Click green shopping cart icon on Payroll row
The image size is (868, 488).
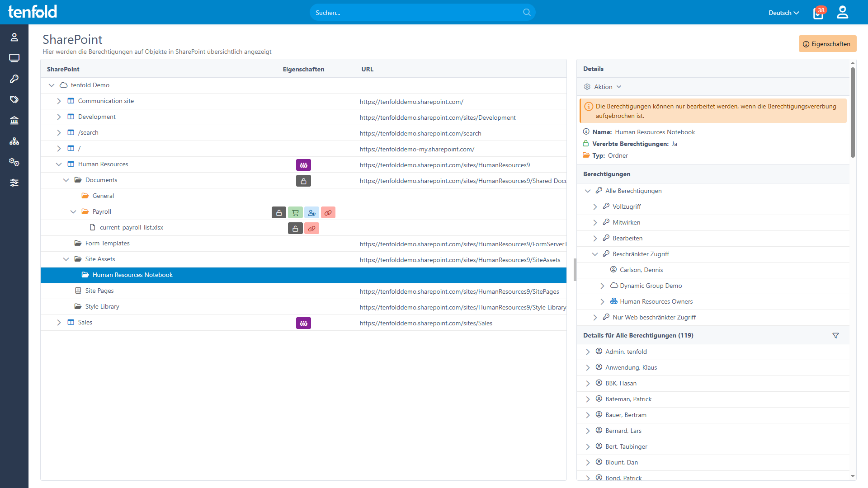point(295,212)
